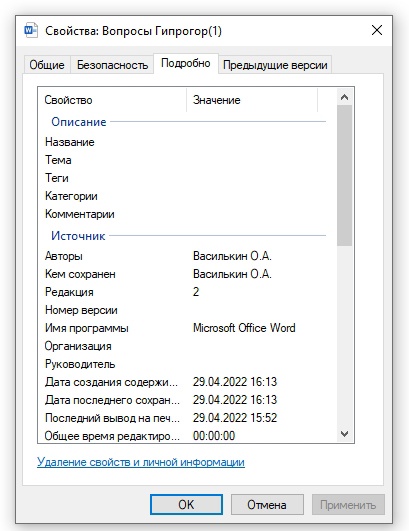Switch to the Общие tab
409x531 pixels.
(47, 65)
